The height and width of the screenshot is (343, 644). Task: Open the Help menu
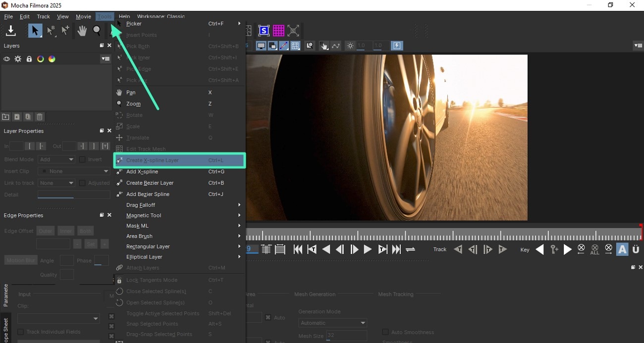click(124, 16)
